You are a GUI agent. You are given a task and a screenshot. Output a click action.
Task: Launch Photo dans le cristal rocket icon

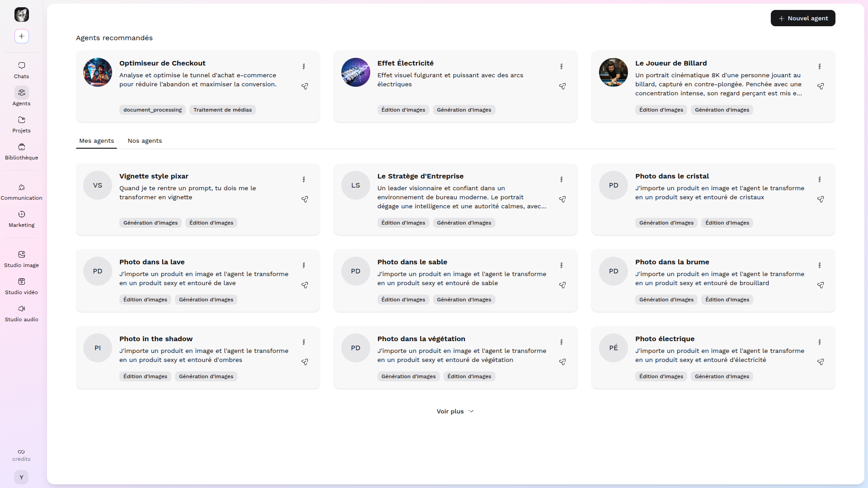tap(821, 199)
